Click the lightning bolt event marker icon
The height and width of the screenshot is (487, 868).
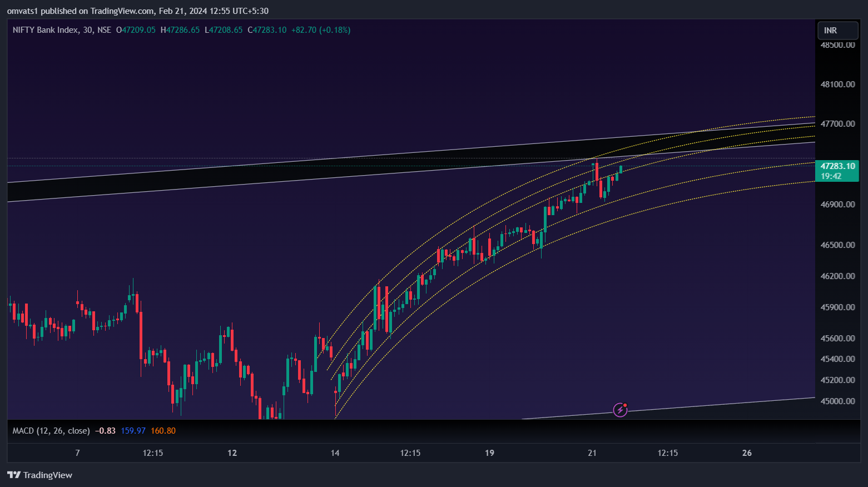(620, 410)
